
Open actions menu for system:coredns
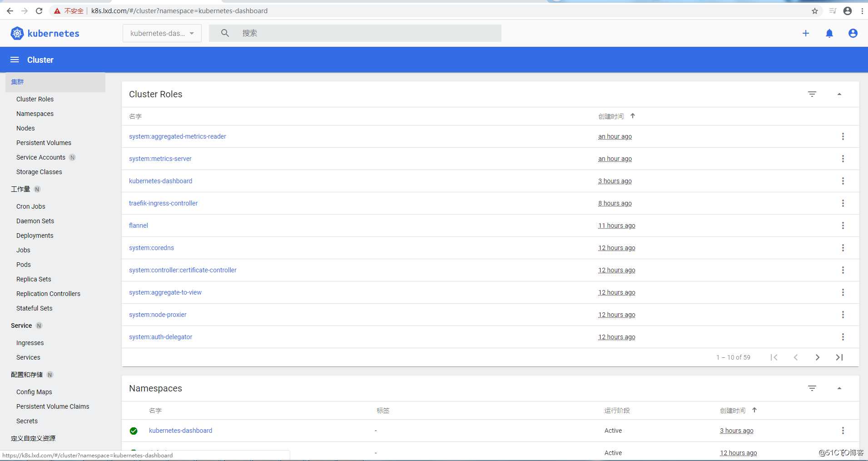point(843,248)
